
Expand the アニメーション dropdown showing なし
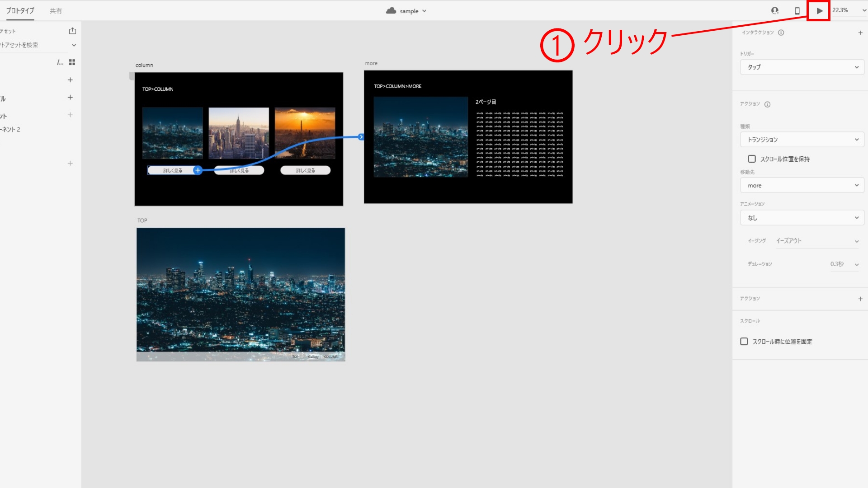click(x=802, y=217)
